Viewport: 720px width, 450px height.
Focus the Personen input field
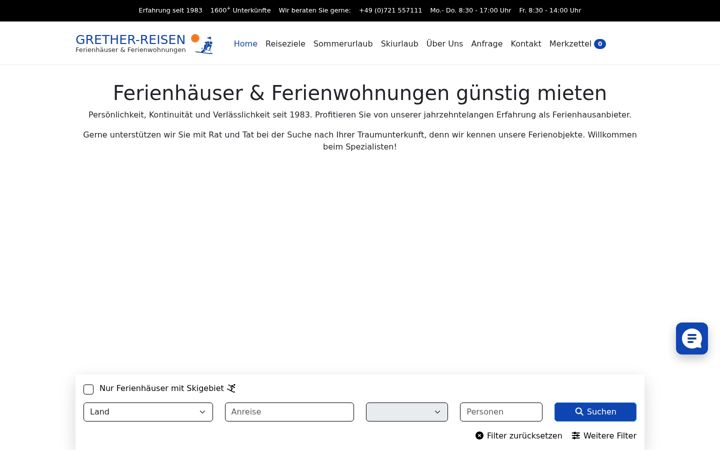tap(501, 412)
